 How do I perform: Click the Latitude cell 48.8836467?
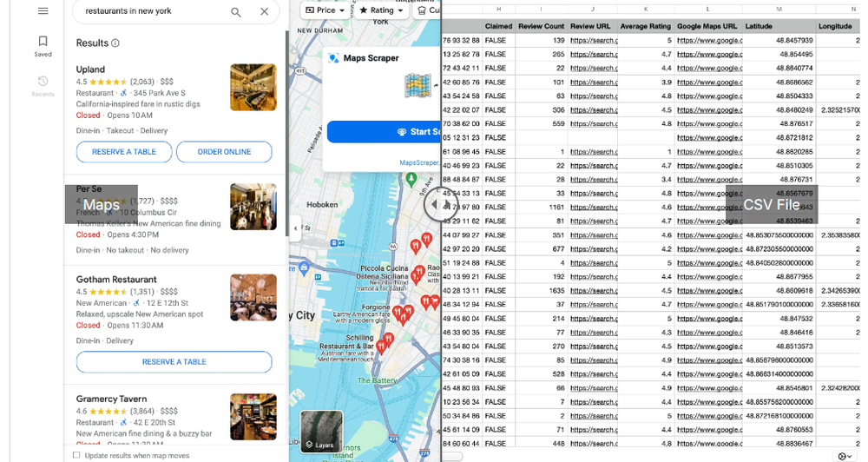pyautogui.click(x=779, y=444)
